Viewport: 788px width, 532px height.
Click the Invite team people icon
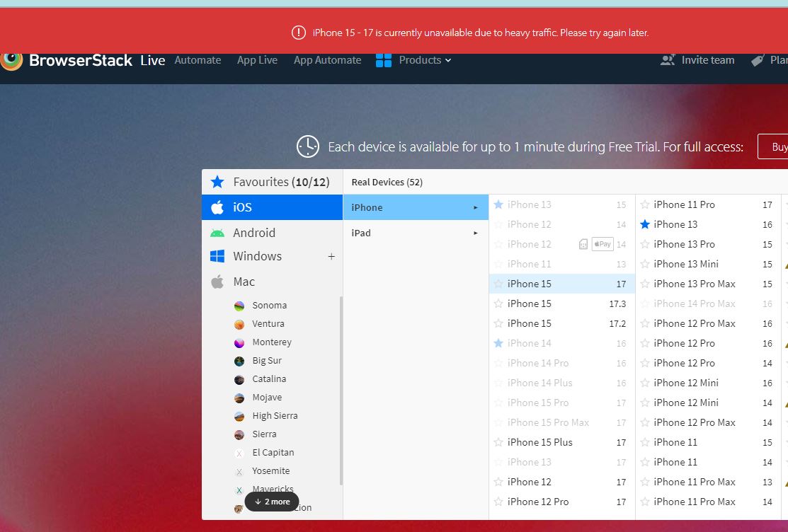point(668,60)
